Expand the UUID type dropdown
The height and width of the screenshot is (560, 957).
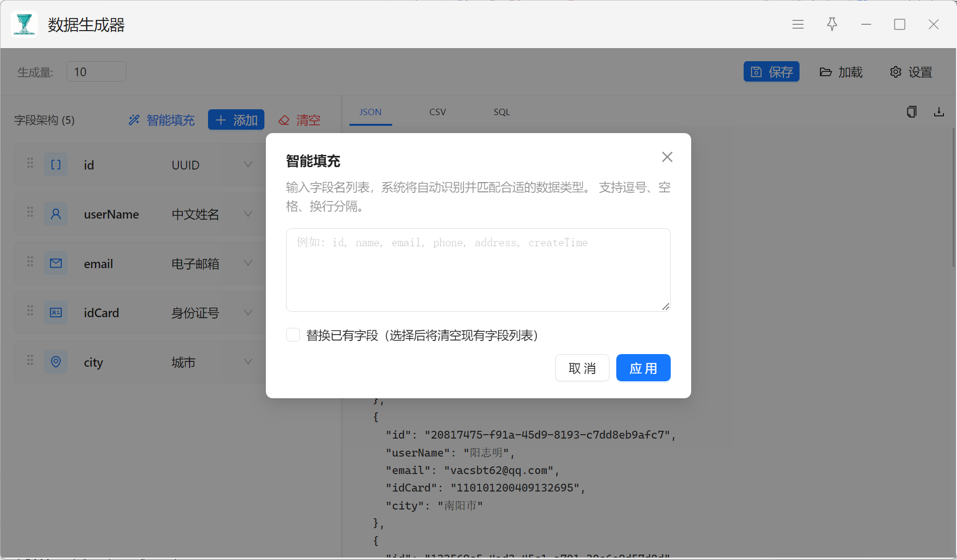(x=248, y=165)
